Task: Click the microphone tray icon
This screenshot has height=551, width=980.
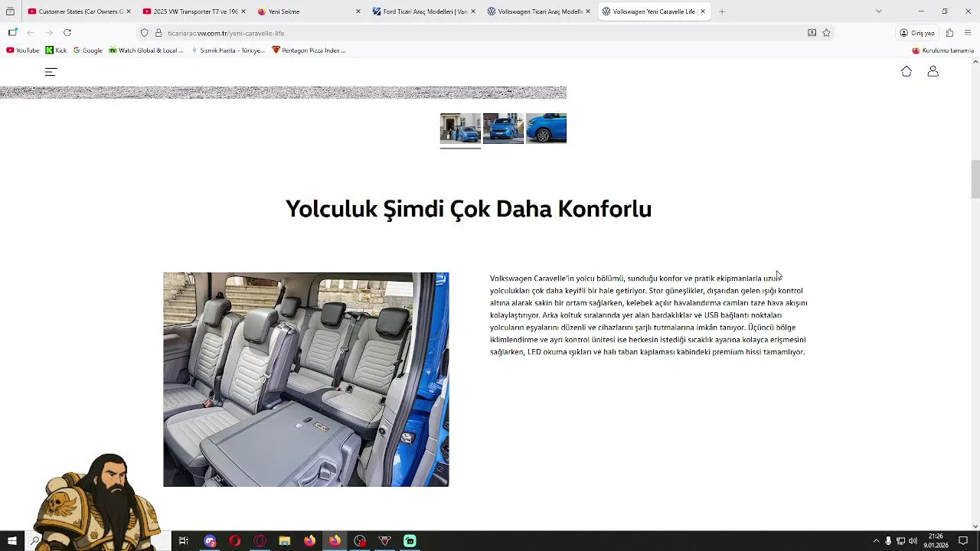Action: coord(888,541)
